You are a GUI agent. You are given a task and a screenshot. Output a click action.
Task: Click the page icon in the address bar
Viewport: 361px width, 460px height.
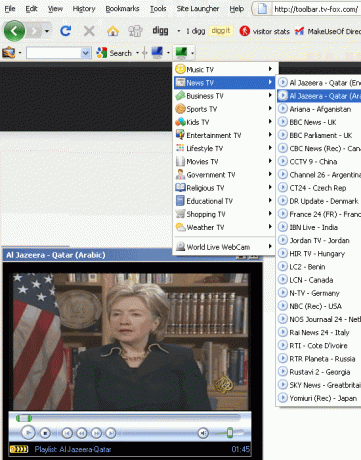(x=262, y=9)
